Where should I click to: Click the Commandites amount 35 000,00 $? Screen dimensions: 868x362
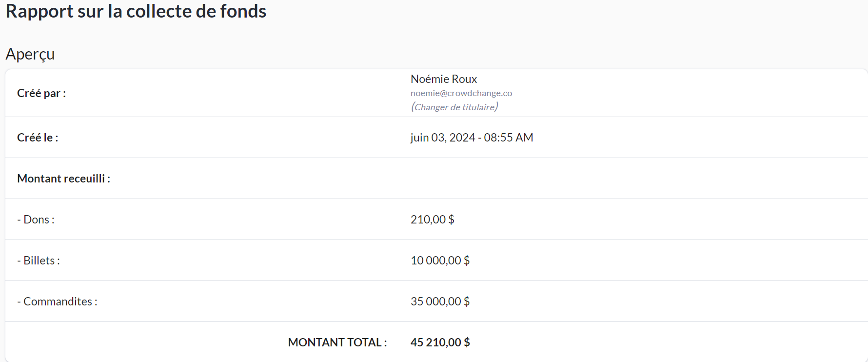(x=440, y=302)
